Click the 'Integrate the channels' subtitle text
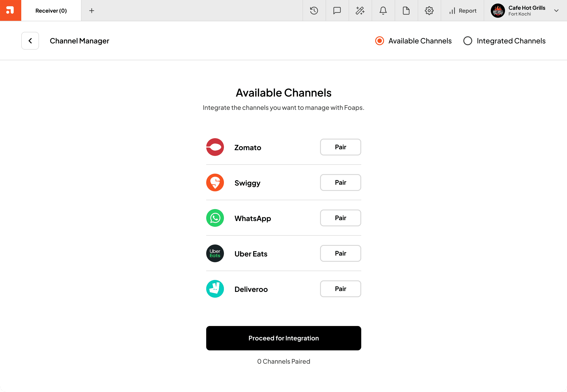 coord(284,108)
